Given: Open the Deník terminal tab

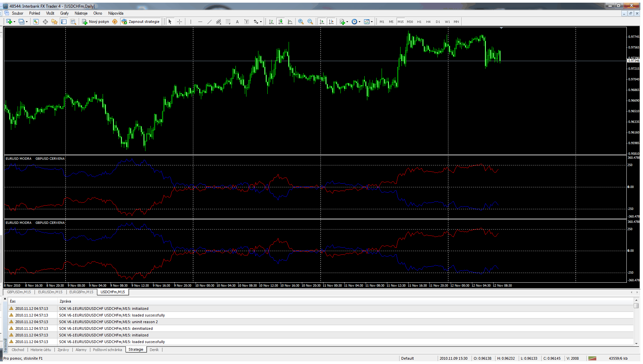Looking at the screenshot, I should coord(154,350).
